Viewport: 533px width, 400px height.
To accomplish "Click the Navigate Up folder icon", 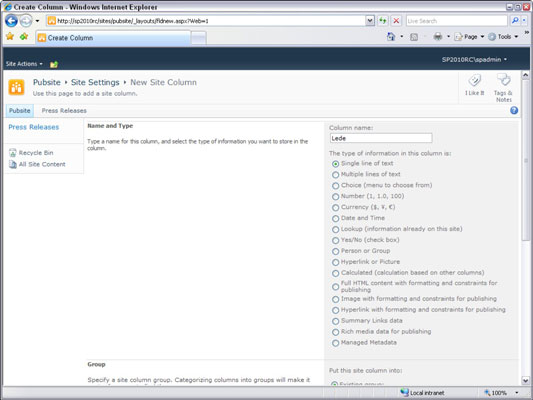I will (x=54, y=64).
